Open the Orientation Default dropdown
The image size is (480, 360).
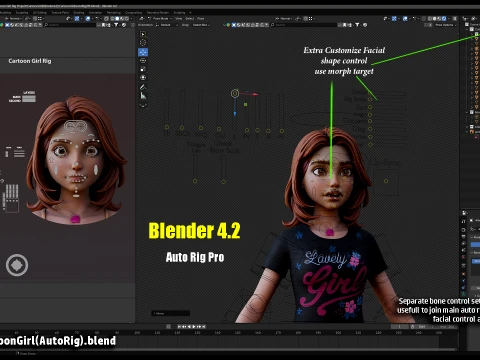coord(166,25)
